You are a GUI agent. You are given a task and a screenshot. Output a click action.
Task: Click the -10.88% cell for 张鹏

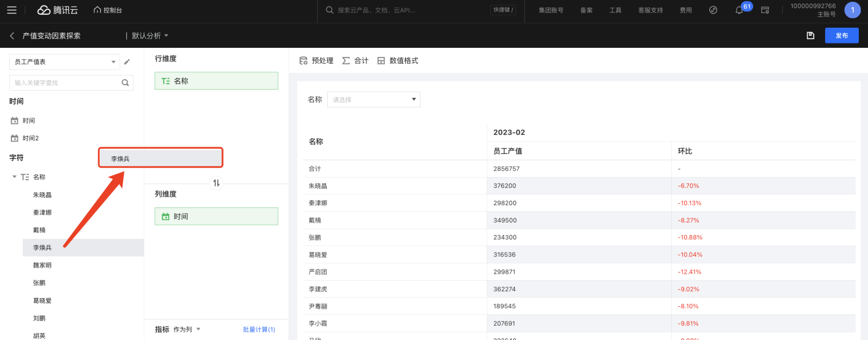pos(690,237)
